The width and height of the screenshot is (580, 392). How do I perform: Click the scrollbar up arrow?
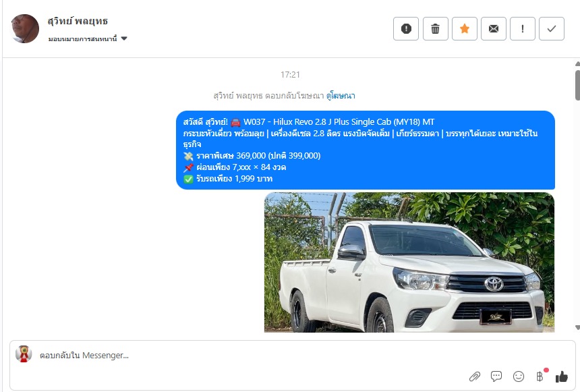[x=577, y=63]
